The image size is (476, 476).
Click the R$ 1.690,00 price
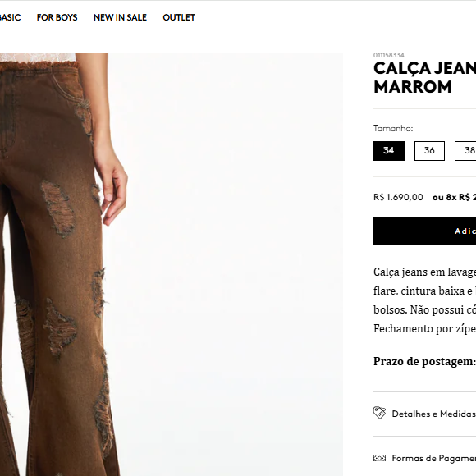[398, 197]
